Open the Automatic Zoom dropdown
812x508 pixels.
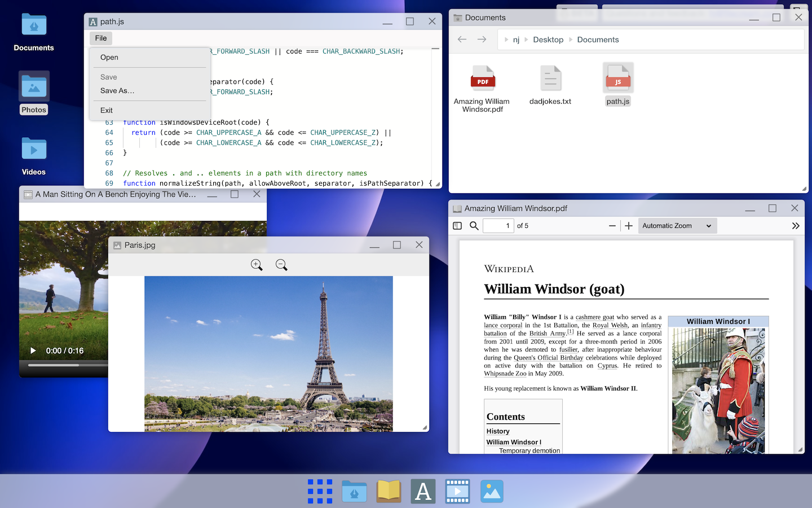pyautogui.click(x=677, y=226)
